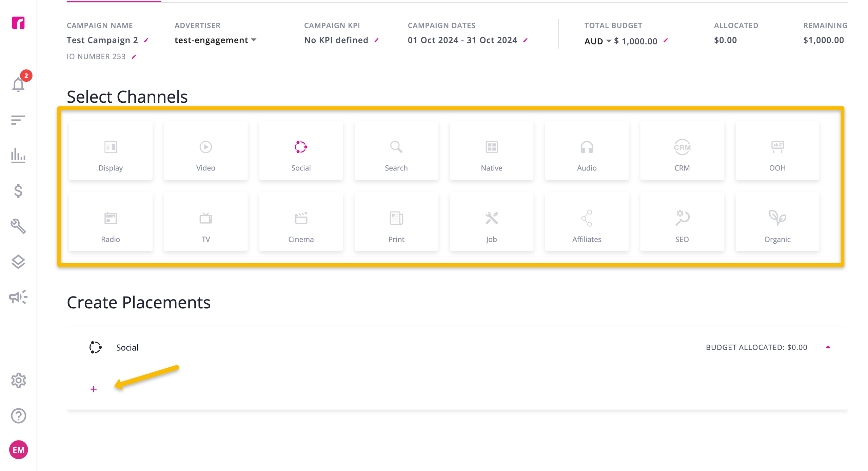This screenshot has width=868, height=471.
Task: Toggle the Audio channel tile
Action: [x=587, y=151]
